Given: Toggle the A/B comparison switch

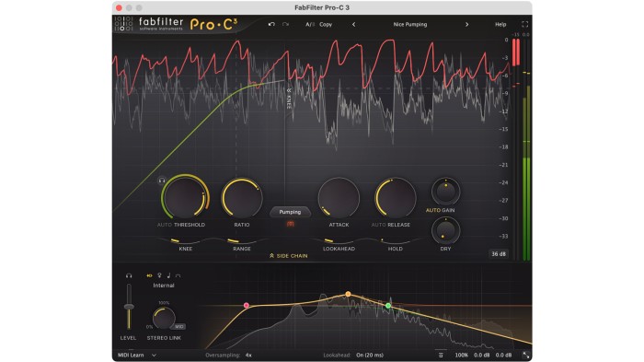Looking at the screenshot, I should (x=310, y=24).
